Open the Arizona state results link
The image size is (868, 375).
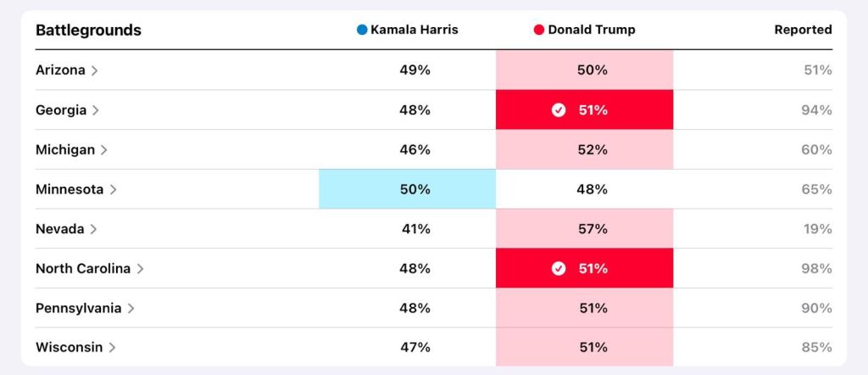pos(60,70)
